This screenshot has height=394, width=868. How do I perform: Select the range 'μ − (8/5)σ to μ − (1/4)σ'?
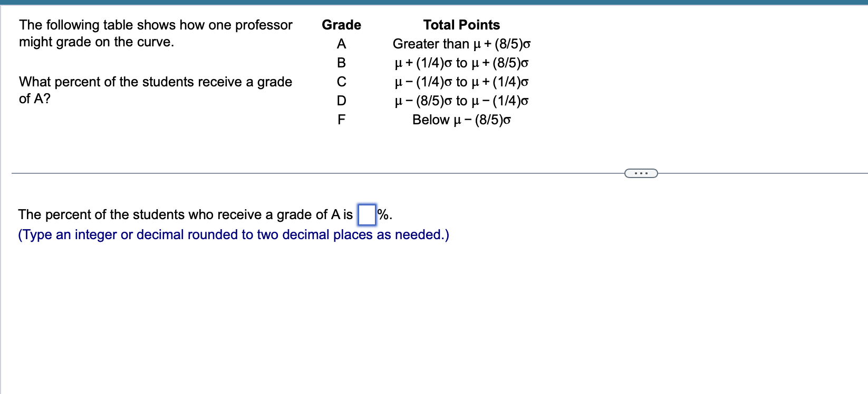point(461,101)
